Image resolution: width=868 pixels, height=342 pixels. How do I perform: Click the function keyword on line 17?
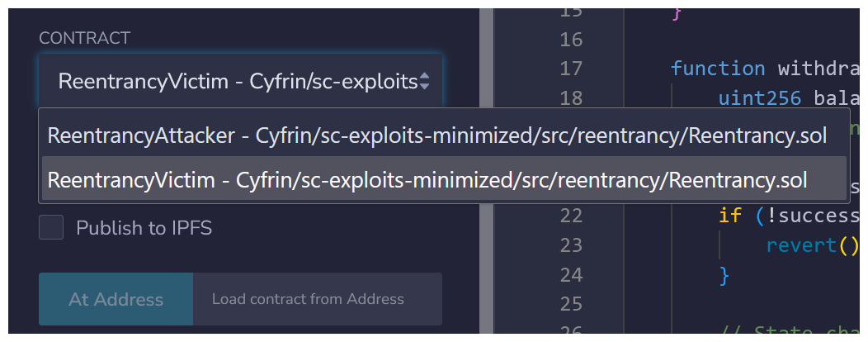tap(717, 69)
